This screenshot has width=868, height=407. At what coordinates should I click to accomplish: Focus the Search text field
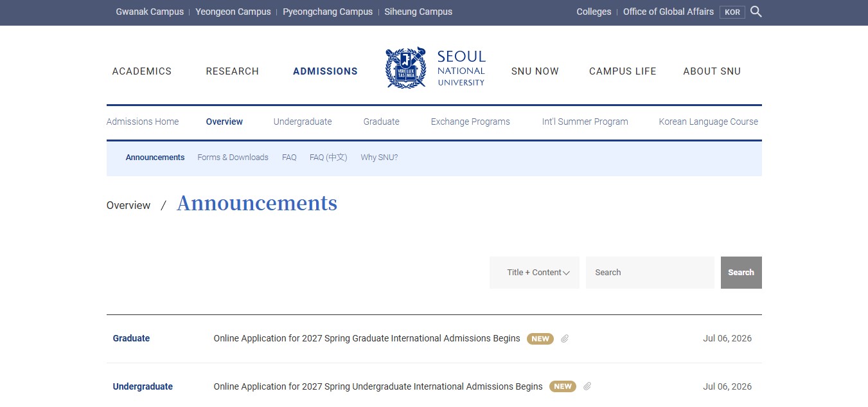click(x=650, y=273)
